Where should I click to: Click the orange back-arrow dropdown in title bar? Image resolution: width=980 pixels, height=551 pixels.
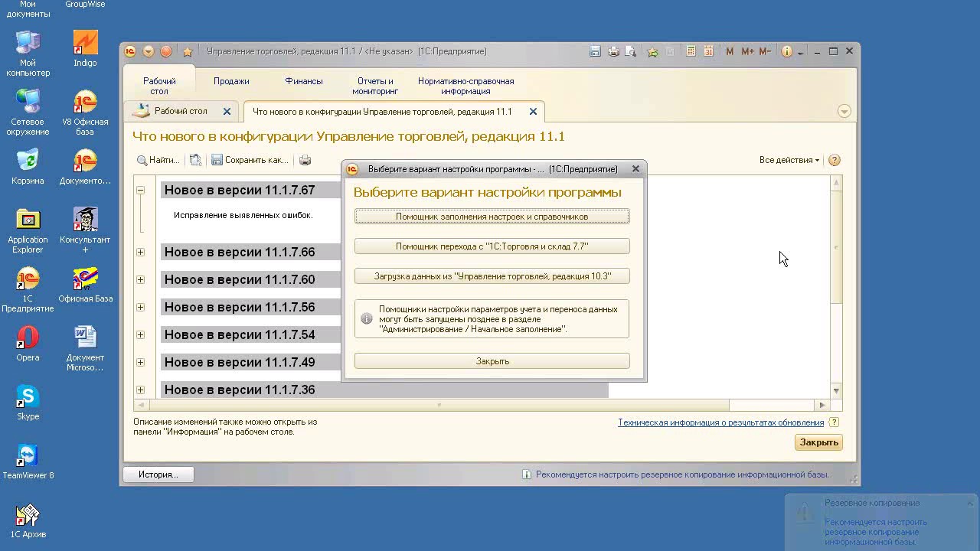tap(149, 51)
